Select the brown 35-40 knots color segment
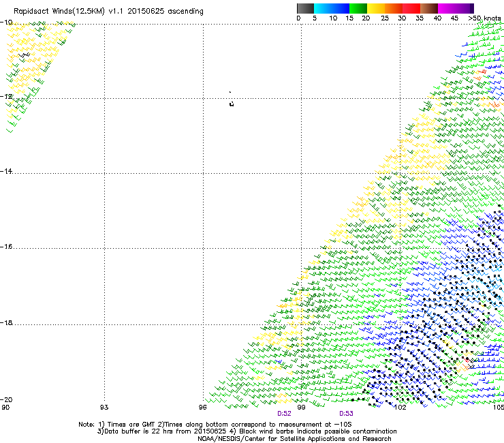 429,8
